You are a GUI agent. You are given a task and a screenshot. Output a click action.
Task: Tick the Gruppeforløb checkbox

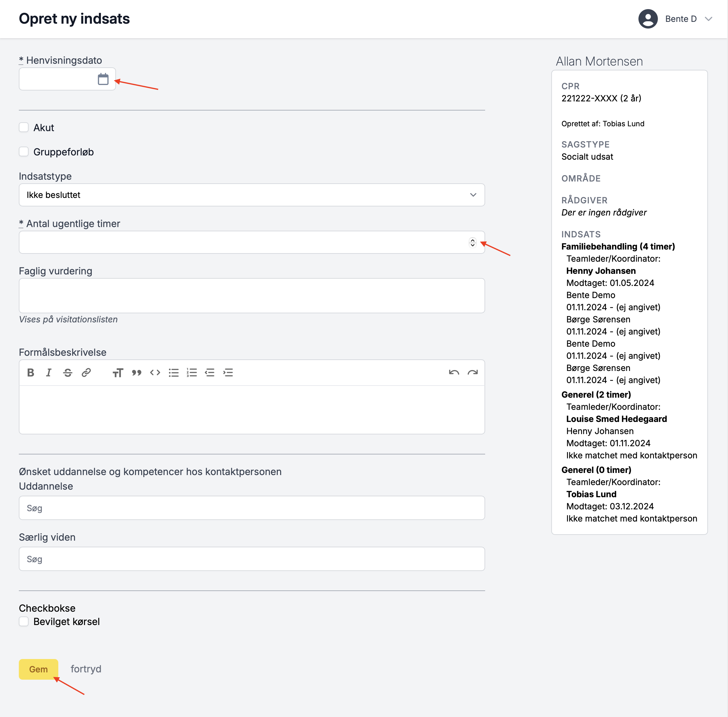coord(24,151)
